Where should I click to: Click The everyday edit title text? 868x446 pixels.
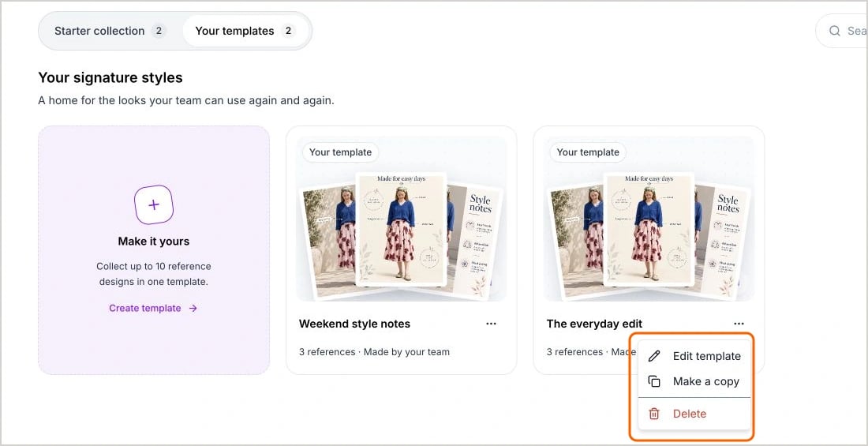(594, 324)
